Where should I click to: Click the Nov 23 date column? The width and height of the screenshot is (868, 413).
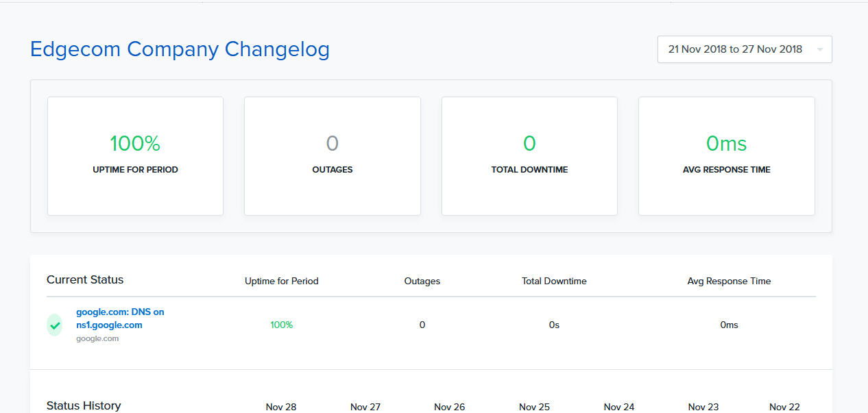point(703,407)
